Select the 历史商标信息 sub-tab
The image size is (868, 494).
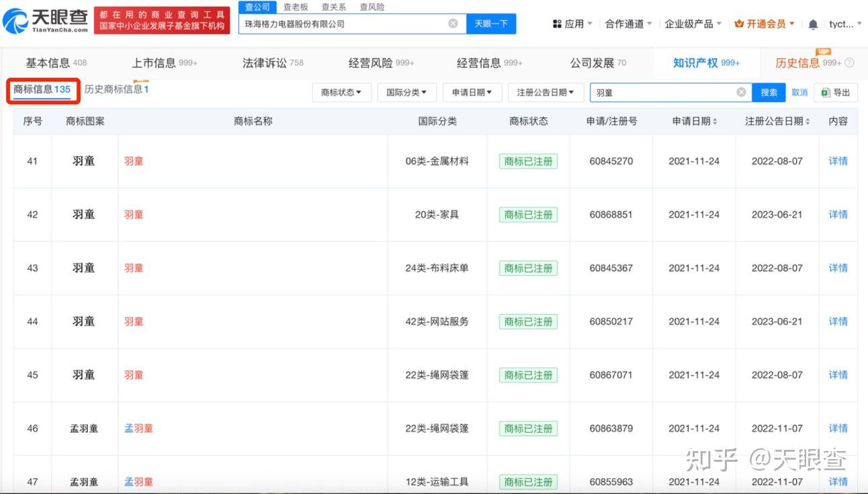(116, 89)
